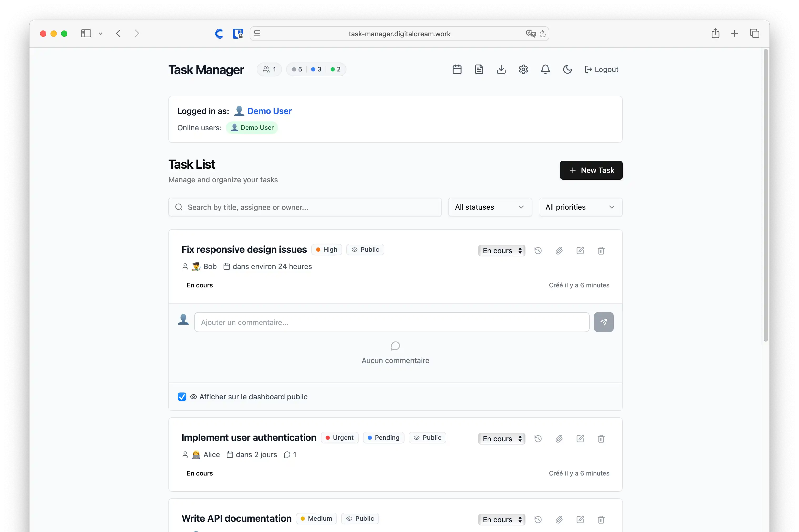The height and width of the screenshot is (532, 799).
Task: Select the online users count badge
Action: click(269, 69)
